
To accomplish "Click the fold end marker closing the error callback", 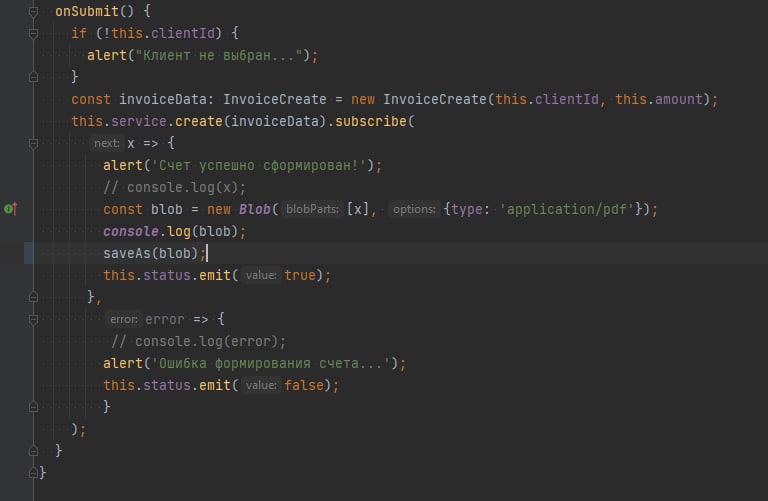I will tap(33, 406).
